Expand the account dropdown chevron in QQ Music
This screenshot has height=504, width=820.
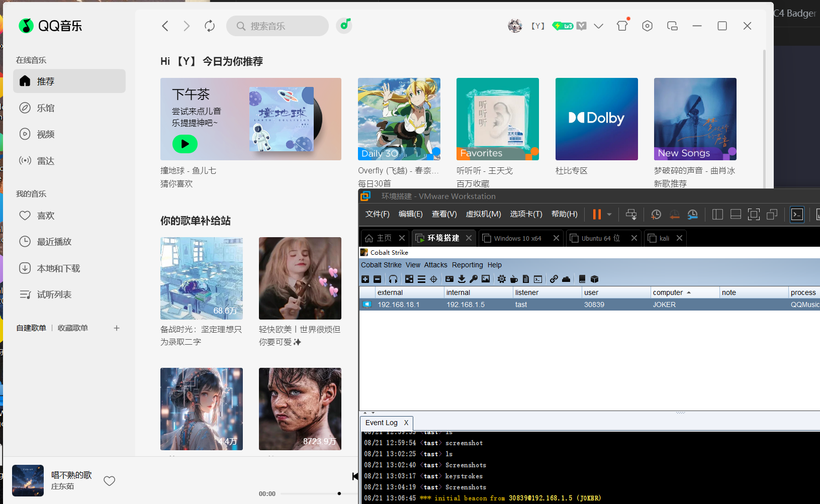[598, 26]
